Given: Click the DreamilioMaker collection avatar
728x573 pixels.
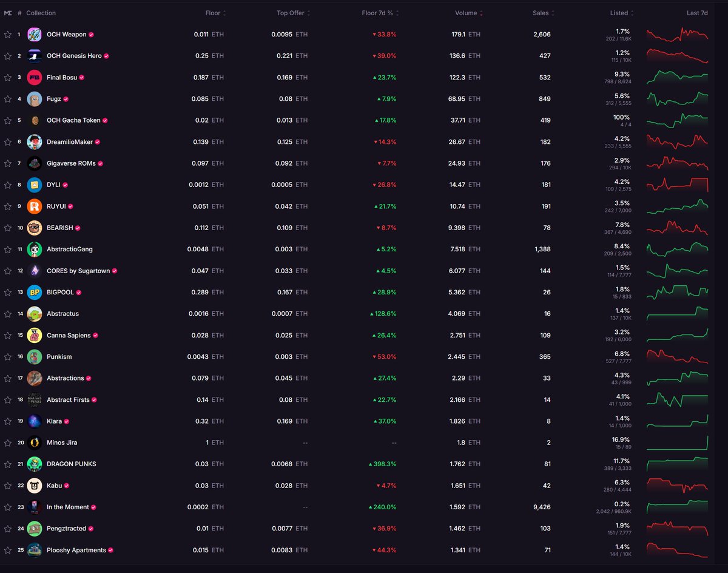Looking at the screenshot, I should coord(35,142).
